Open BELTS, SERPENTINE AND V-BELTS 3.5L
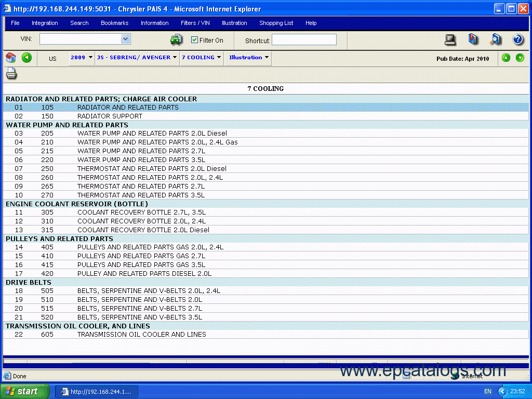 (265, 317)
